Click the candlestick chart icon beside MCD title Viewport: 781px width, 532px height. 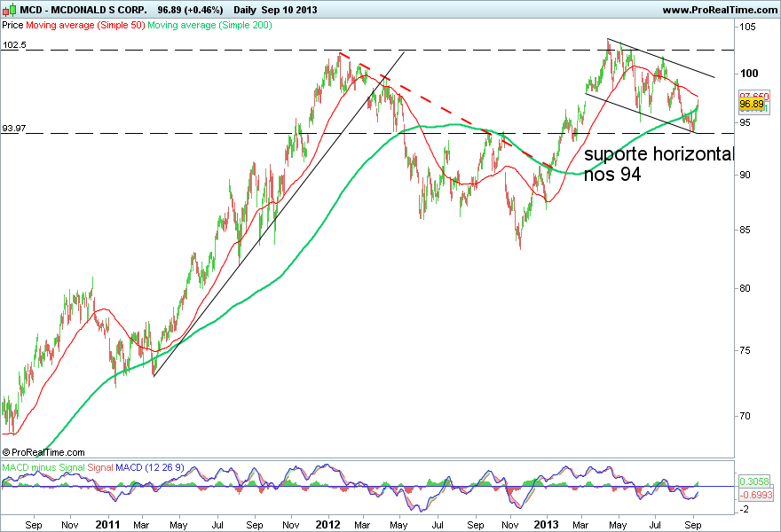[10, 10]
